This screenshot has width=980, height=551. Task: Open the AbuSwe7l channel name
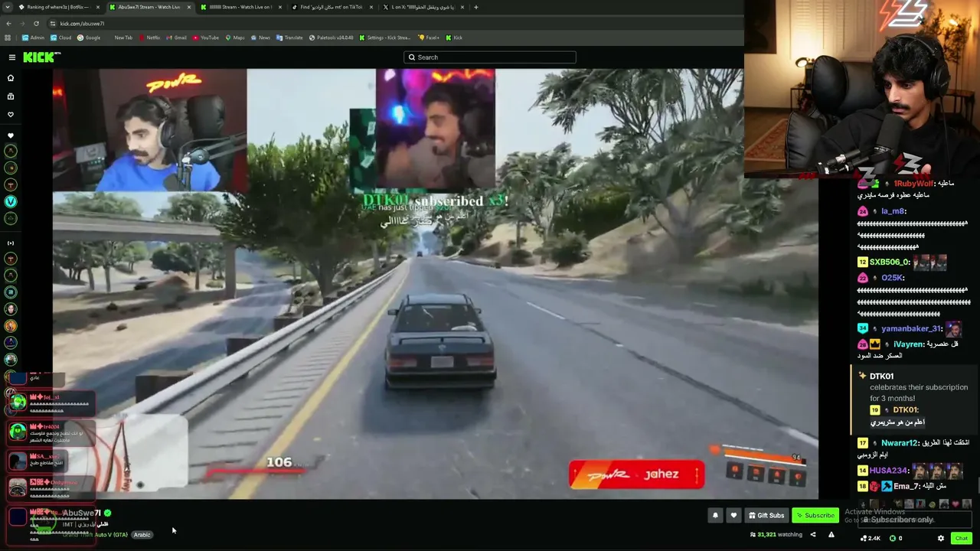82,514
